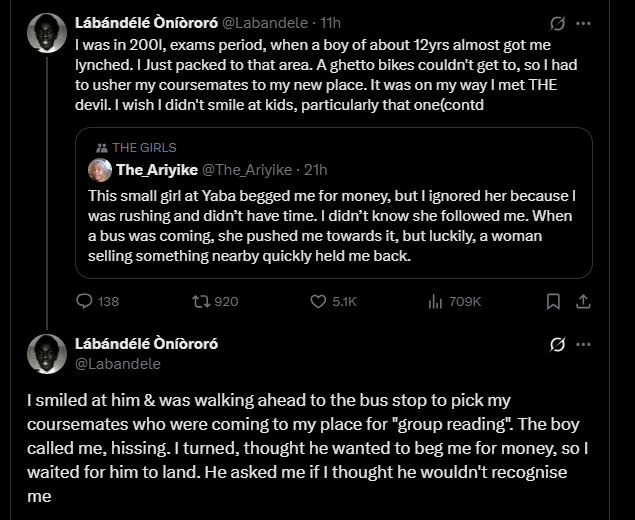Image resolution: width=635 pixels, height=520 pixels.
Task: Click Lábándélé Òníòròró name on top tweet
Action: (x=147, y=22)
